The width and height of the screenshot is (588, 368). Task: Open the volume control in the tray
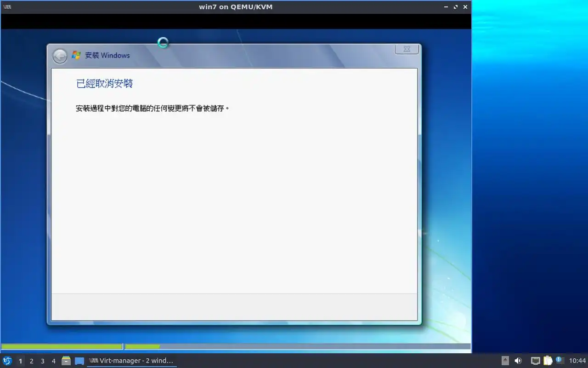click(x=518, y=361)
